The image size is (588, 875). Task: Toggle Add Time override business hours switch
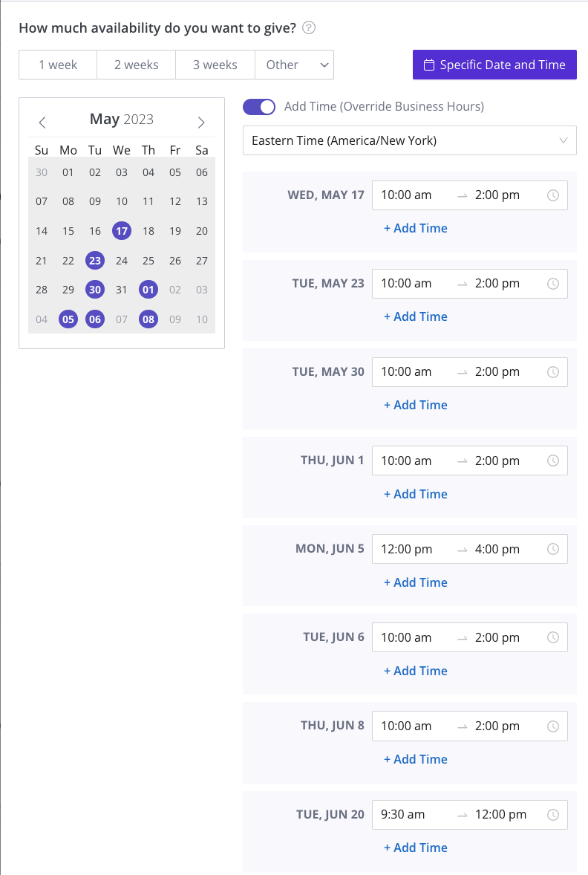click(259, 106)
